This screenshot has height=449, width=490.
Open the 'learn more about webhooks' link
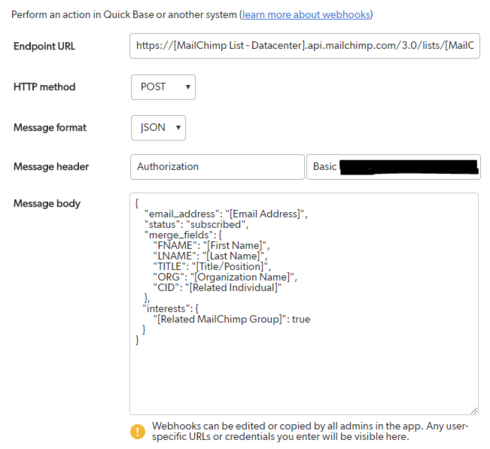306,15
